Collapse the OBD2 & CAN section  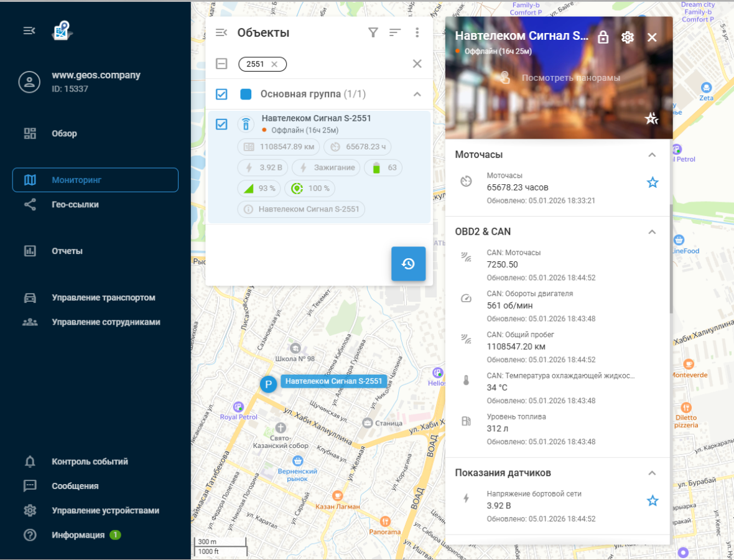coord(652,232)
